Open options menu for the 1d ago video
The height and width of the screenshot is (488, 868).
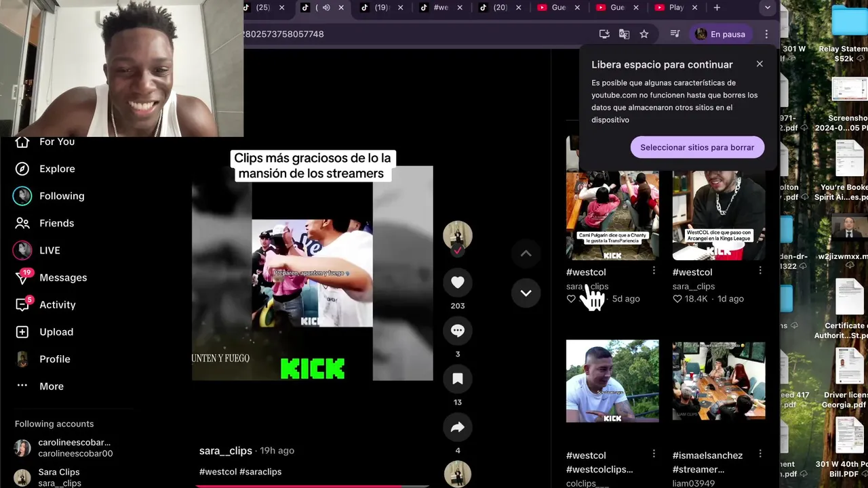760,270
